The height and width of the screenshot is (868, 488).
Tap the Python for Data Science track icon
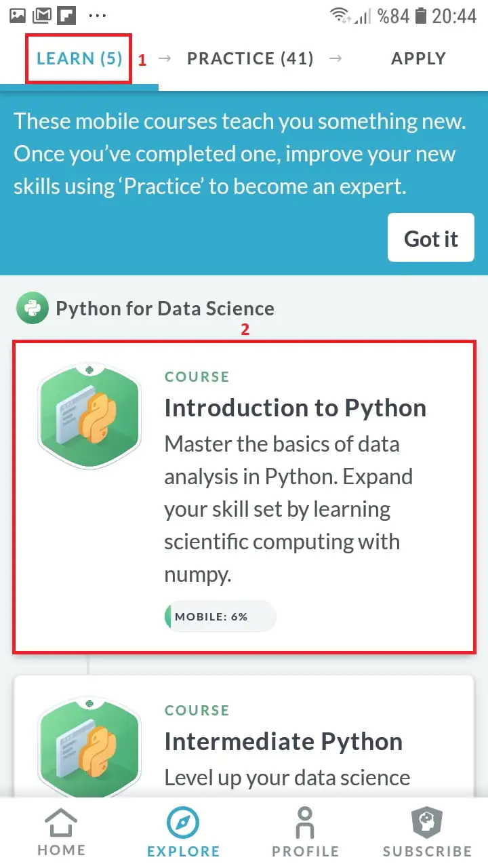(x=32, y=309)
